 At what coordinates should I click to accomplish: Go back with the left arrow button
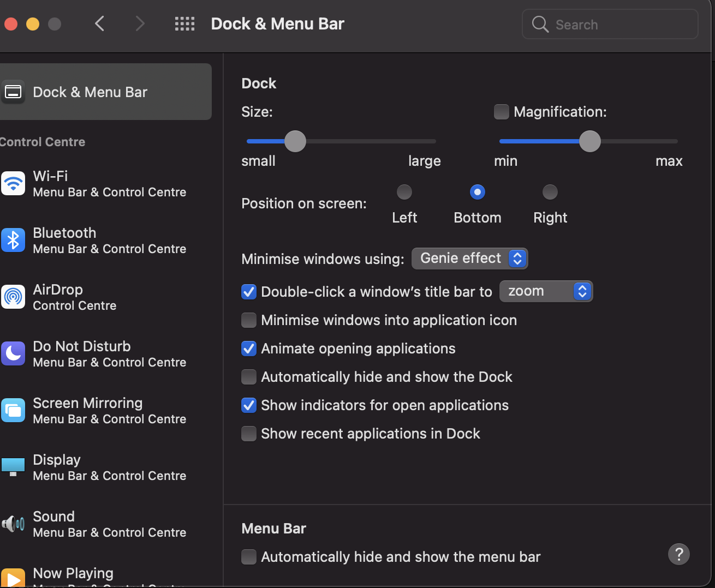(99, 24)
